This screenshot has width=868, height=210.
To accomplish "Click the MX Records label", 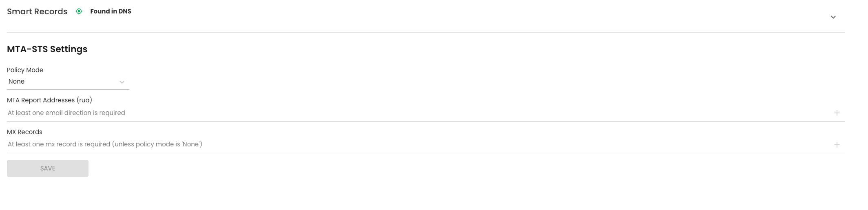I will click(x=24, y=132).
